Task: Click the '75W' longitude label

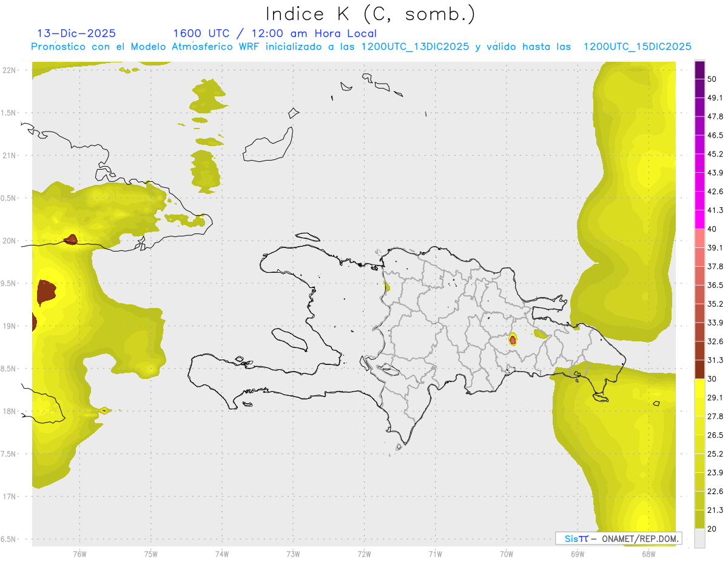Action: pyautogui.click(x=151, y=554)
